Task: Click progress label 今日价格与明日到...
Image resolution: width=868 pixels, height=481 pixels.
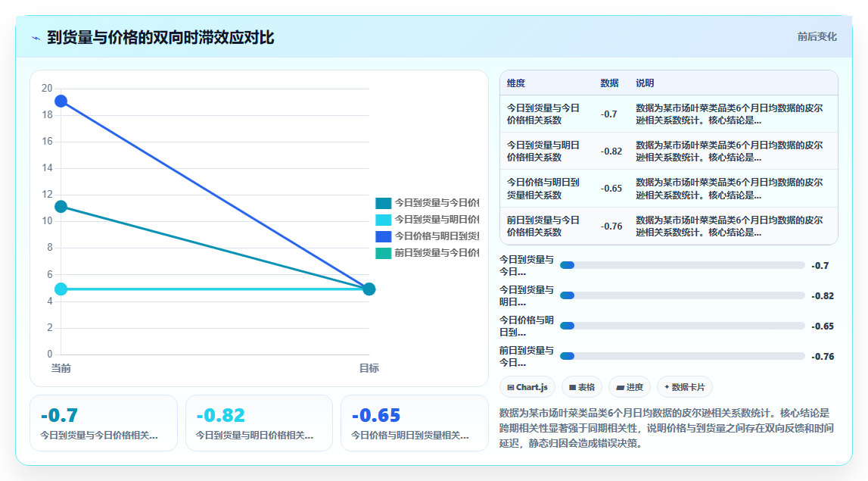Action: click(527, 326)
